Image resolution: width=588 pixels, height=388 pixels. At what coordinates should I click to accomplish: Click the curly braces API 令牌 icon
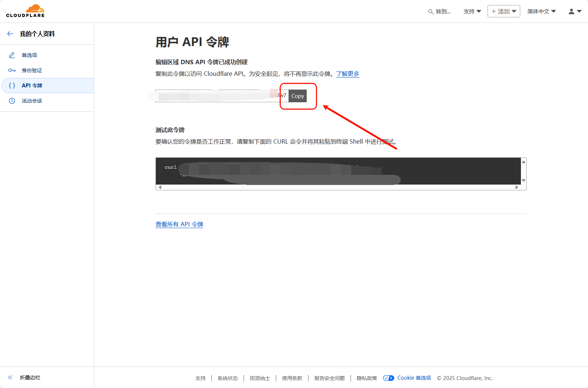[12, 86]
